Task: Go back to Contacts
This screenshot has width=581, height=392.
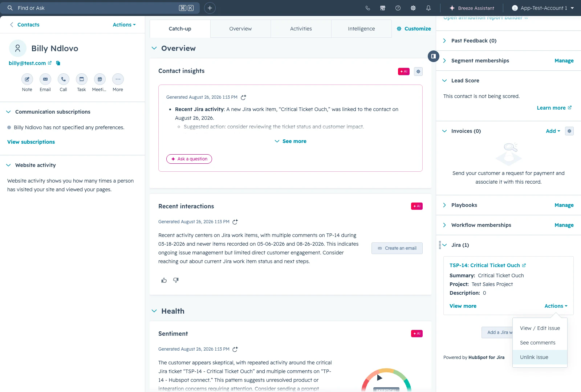Action: pos(25,25)
